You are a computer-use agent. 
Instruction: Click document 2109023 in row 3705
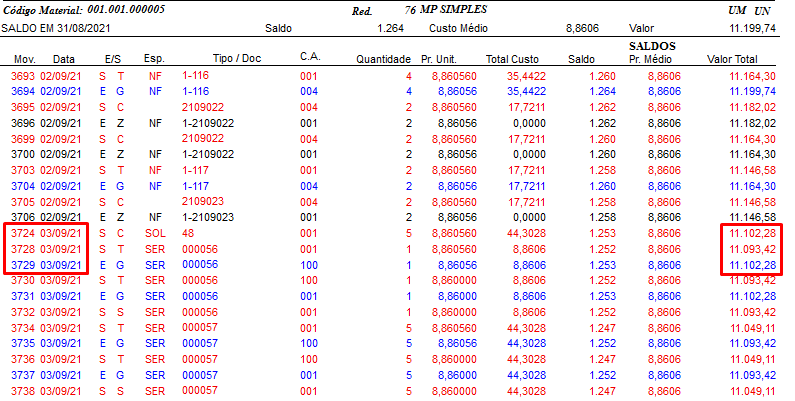[x=203, y=201]
